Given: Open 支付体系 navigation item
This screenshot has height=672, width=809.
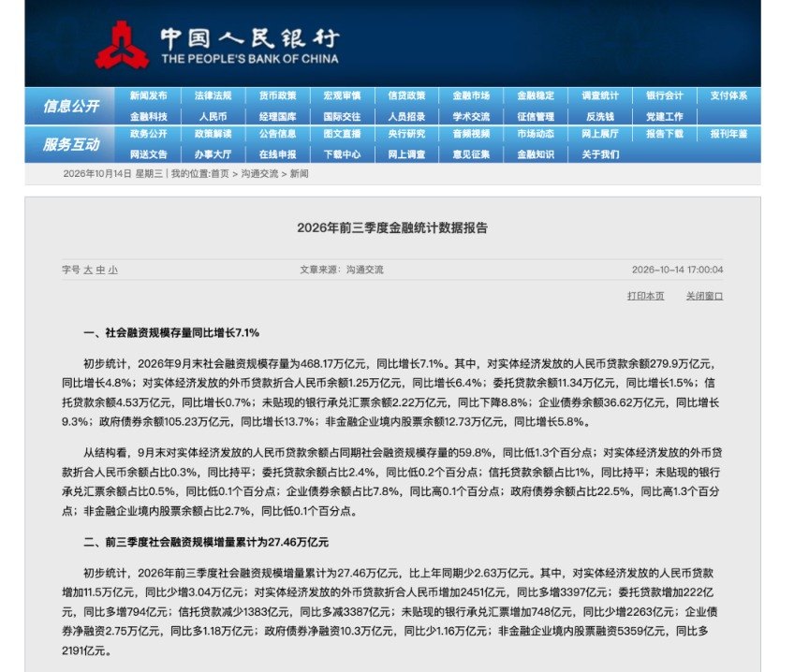Looking at the screenshot, I should click(x=728, y=95).
